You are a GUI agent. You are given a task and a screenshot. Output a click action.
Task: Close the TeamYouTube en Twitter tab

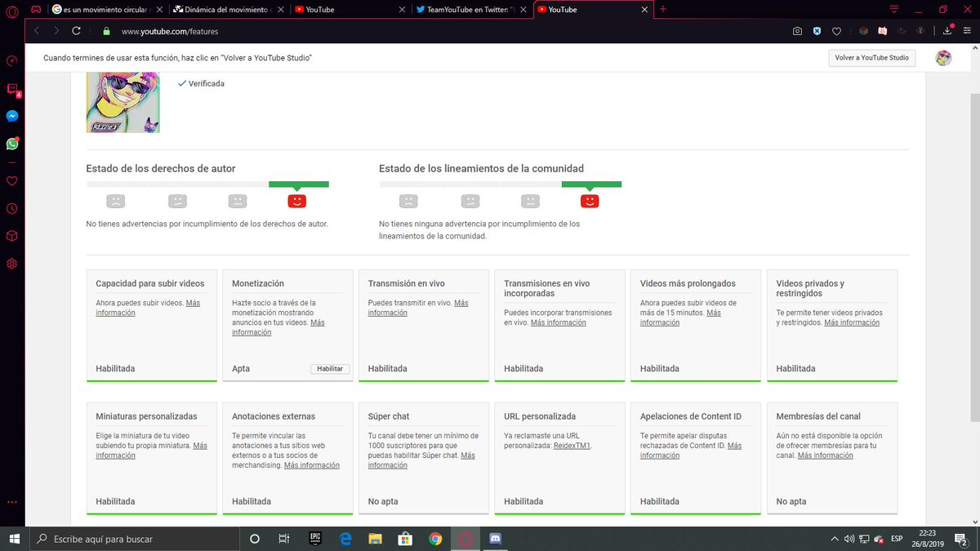click(523, 10)
